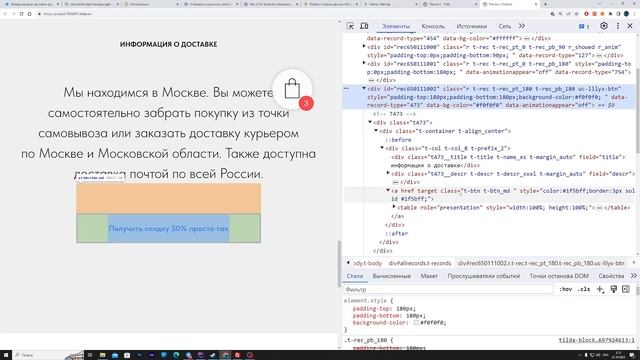Open tilda-block stylesheet source link
Screen dimensions: 640x360
tap(597, 340)
